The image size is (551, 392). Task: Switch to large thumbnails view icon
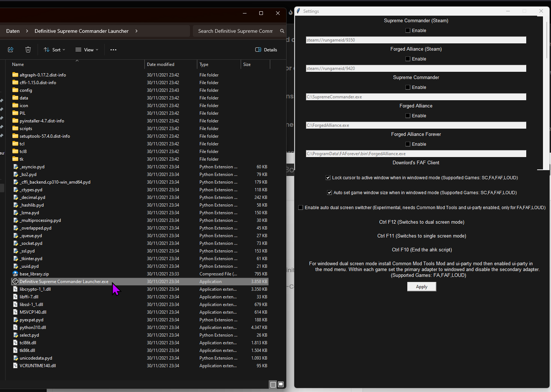[281, 384]
